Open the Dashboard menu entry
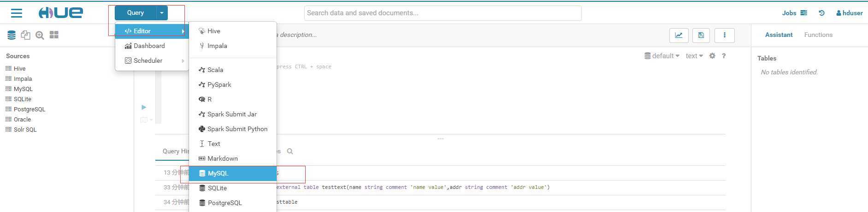The image size is (868, 212). tap(152, 46)
